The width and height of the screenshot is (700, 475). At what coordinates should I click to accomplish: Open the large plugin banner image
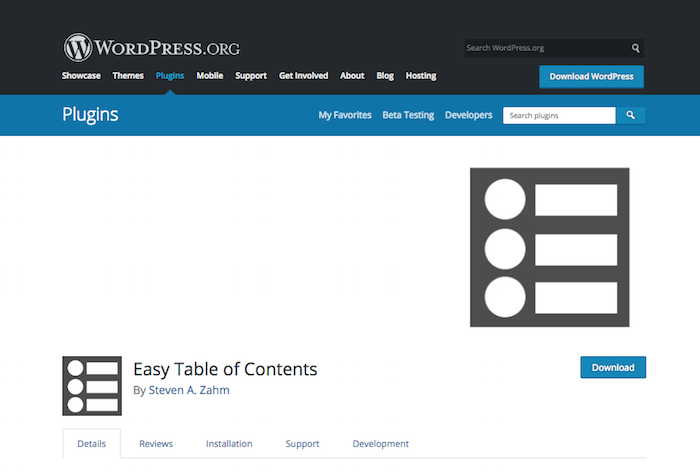point(550,247)
